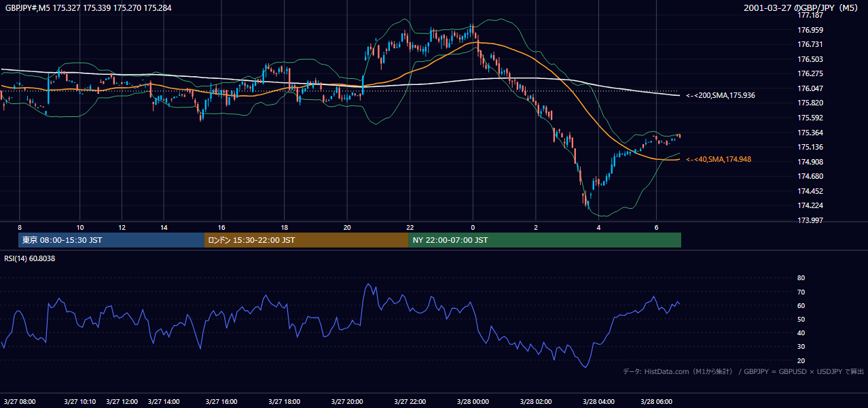Click the hour 22 tick under the price chart

coord(410,227)
